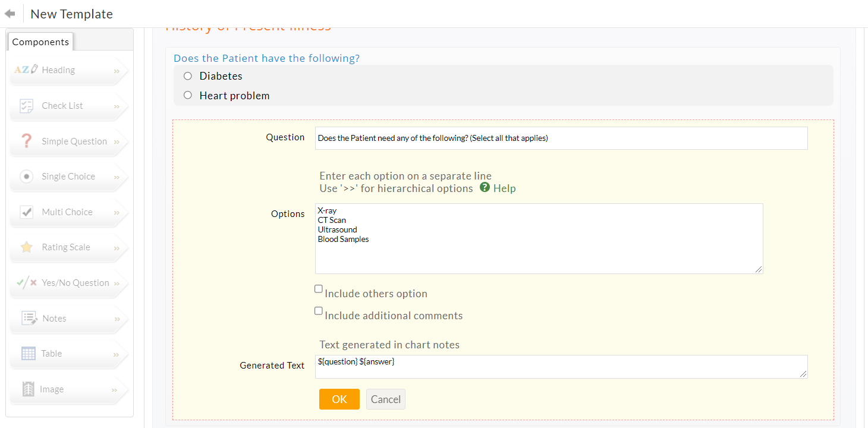Click the Simple Question red question mark icon
The image size is (868, 428).
27,141
